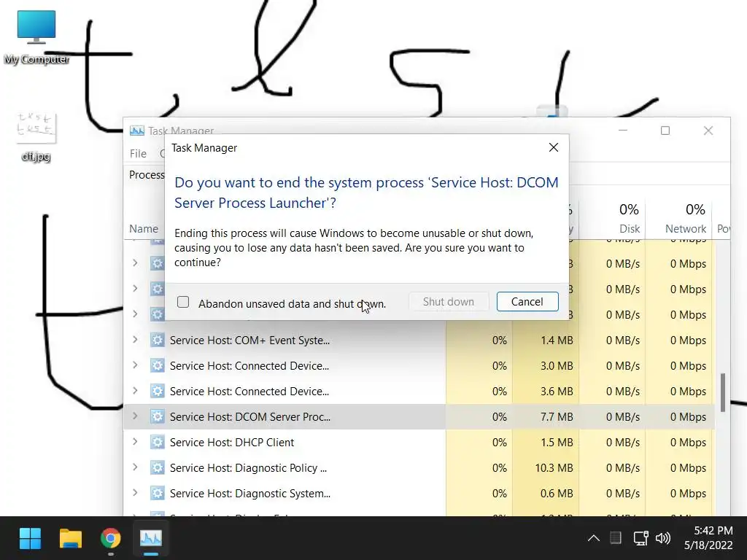Sort by the Disk column header

[630, 228]
